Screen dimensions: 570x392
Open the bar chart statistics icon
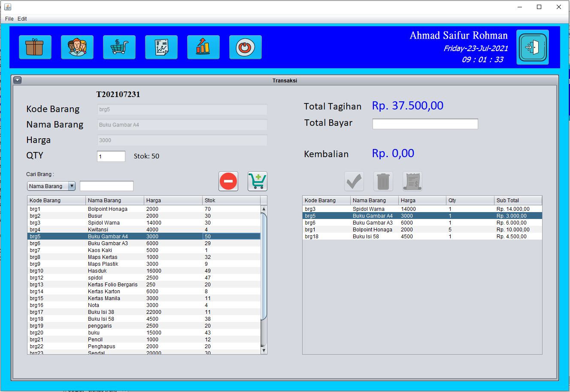203,47
